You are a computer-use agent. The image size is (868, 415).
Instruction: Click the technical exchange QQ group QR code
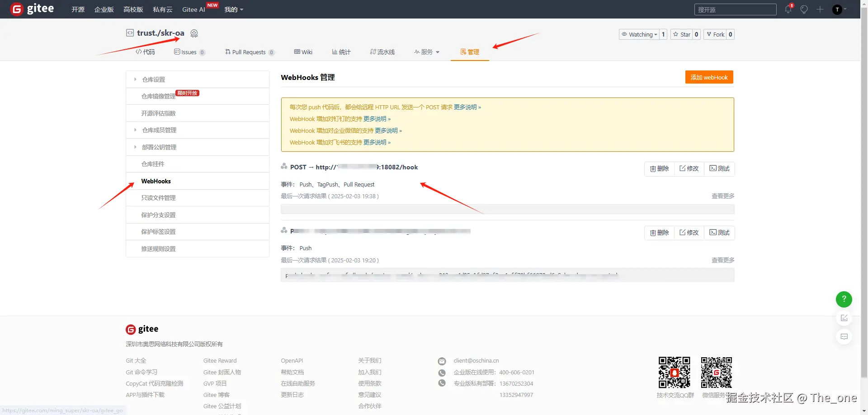click(x=674, y=373)
